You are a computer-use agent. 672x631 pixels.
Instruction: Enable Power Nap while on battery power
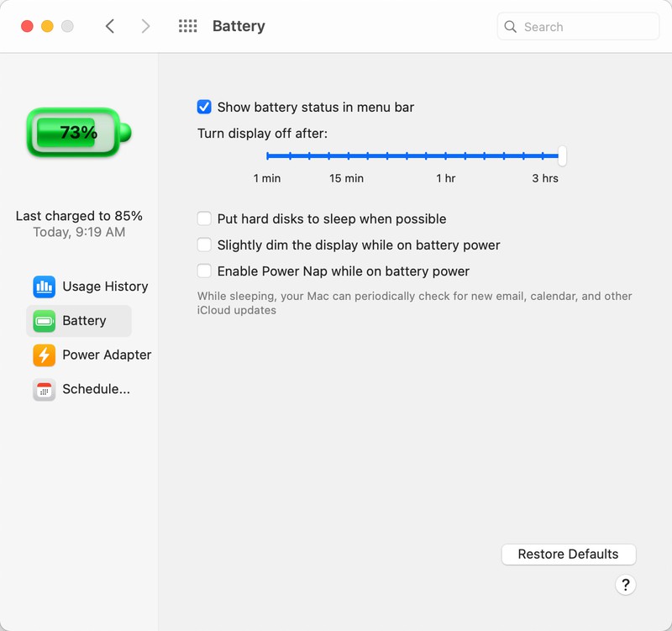pos(203,271)
